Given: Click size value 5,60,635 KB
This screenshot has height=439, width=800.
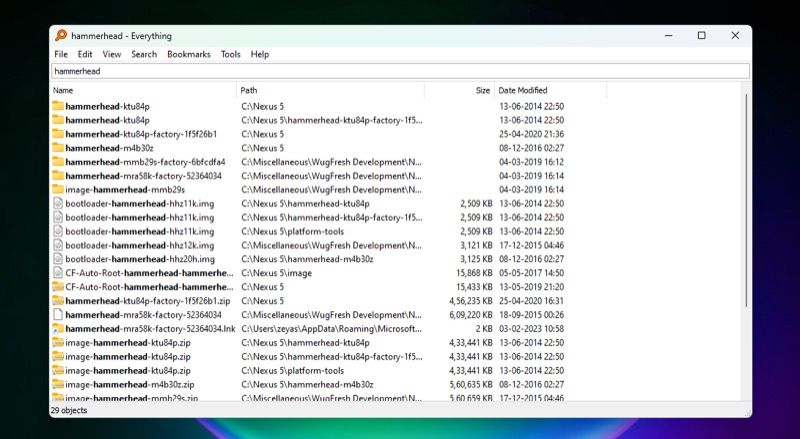Looking at the screenshot, I should [x=471, y=384].
